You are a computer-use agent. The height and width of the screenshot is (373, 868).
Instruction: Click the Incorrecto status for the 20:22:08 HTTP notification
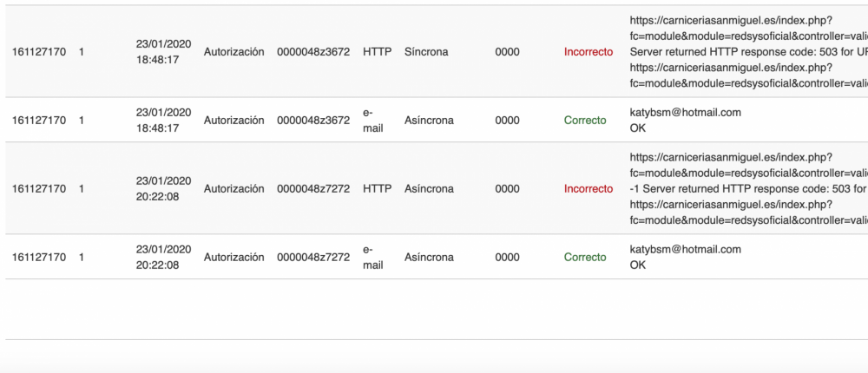pyautogui.click(x=588, y=189)
